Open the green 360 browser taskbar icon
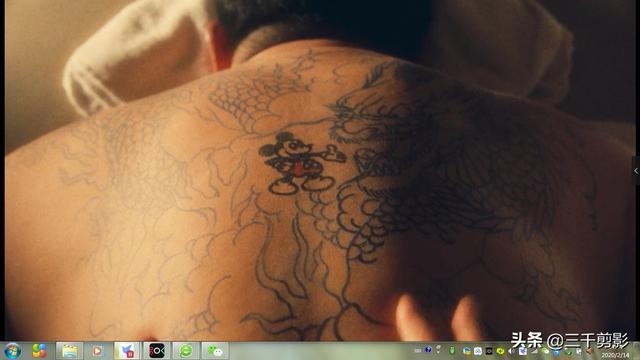The image size is (640, 360). pyautogui.click(x=186, y=351)
